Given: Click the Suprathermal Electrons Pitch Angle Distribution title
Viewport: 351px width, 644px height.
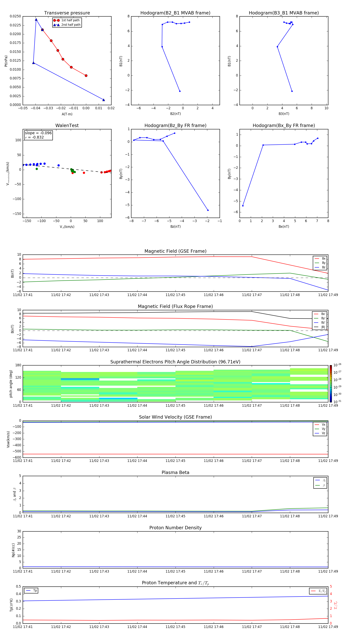Looking at the screenshot, I should [175, 362].
